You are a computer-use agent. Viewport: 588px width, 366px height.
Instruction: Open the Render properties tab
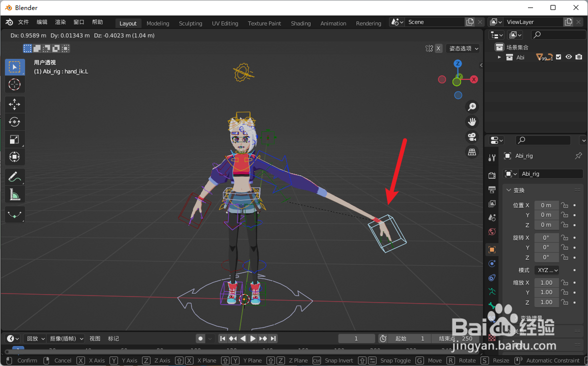(x=492, y=175)
